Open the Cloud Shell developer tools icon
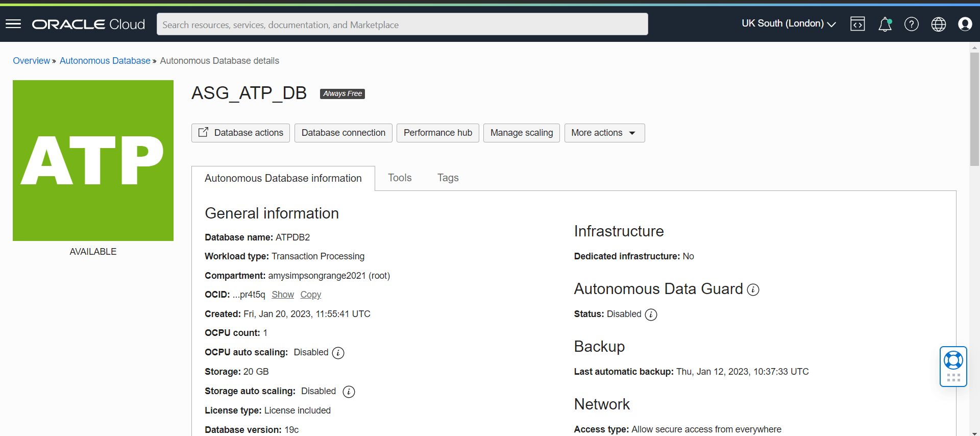This screenshot has width=980, height=436. click(x=857, y=24)
